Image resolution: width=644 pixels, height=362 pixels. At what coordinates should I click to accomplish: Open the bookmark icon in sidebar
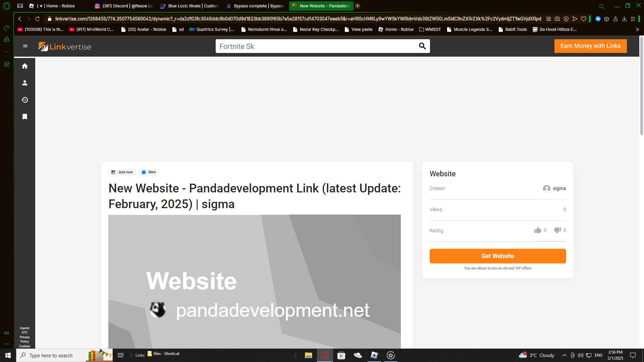24,117
